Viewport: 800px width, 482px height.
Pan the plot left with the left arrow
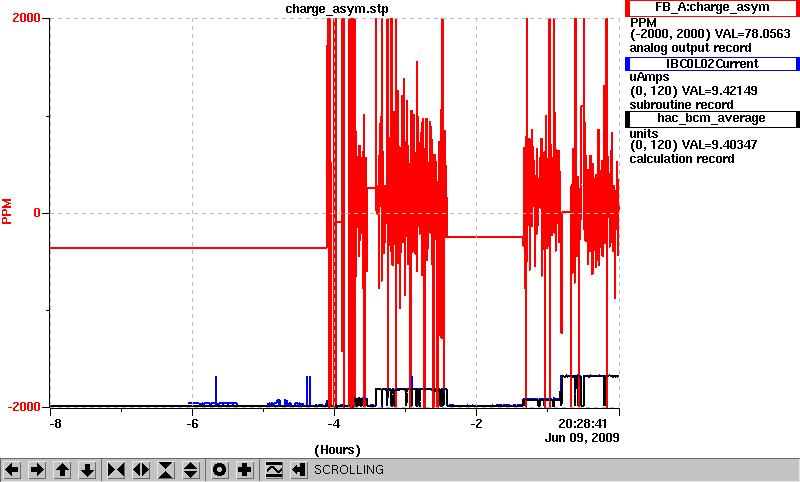[12, 469]
